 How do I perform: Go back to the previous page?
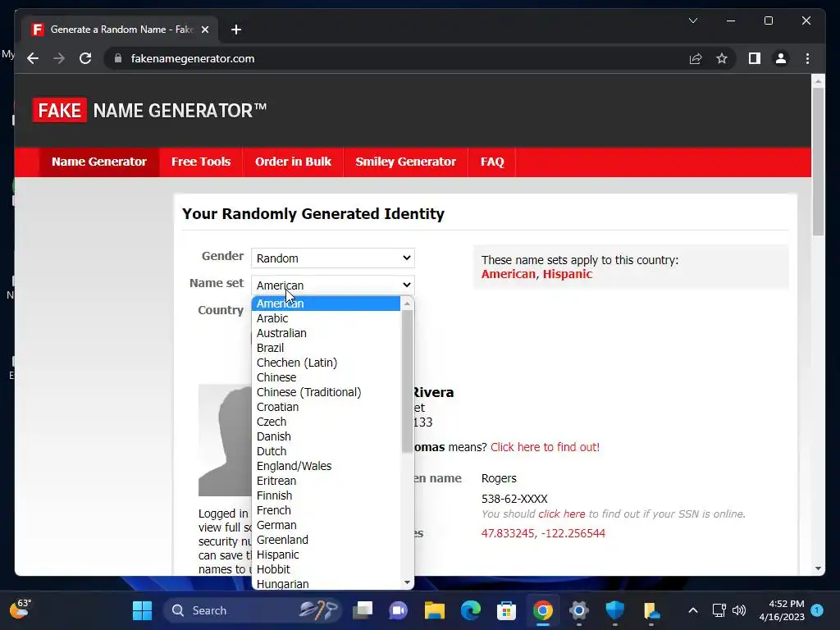[x=33, y=58]
